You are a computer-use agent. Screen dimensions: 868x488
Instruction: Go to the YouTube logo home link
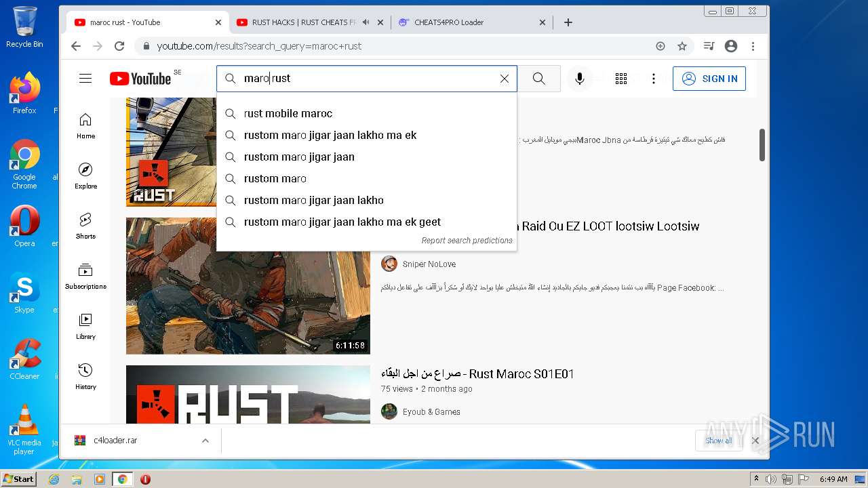coord(140,79)
